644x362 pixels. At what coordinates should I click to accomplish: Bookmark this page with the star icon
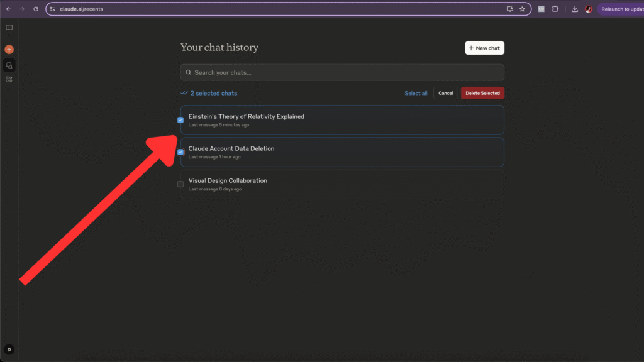pos(522,9)
